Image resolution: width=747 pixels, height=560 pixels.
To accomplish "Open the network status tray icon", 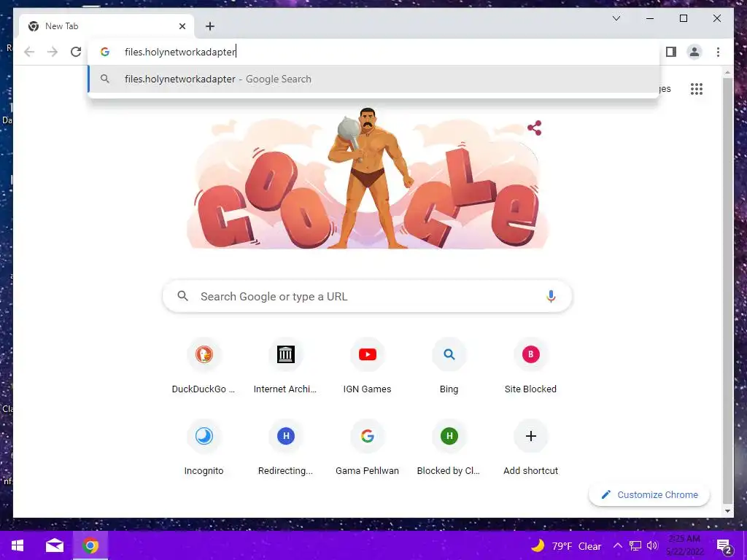I will pyautogui.click(x=635, y=545).
